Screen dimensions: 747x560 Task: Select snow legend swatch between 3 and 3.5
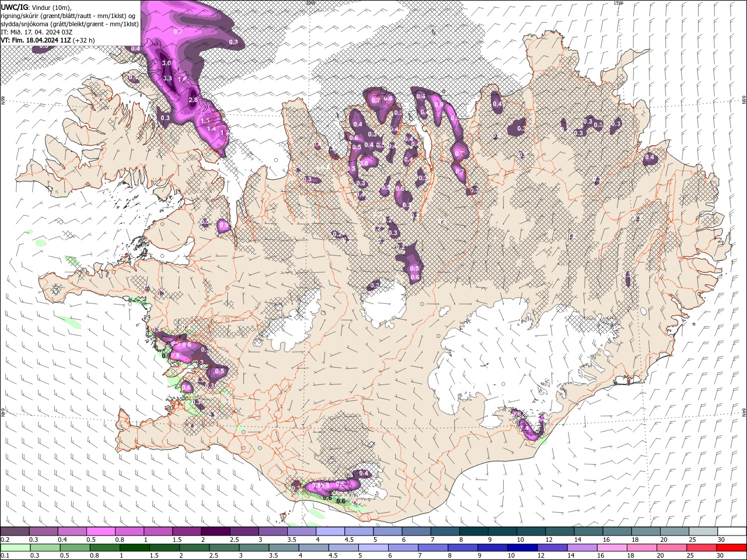point(272,531)
